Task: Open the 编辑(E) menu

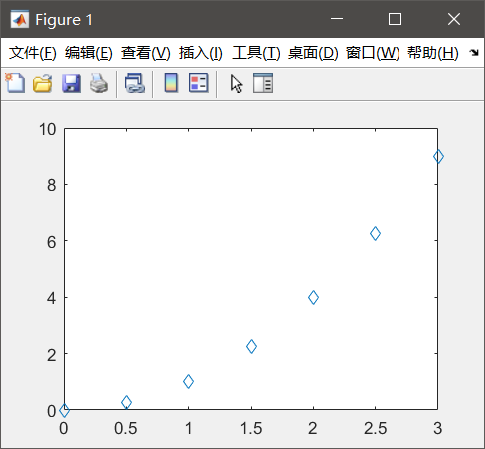Action: click(x=89, y=53)
